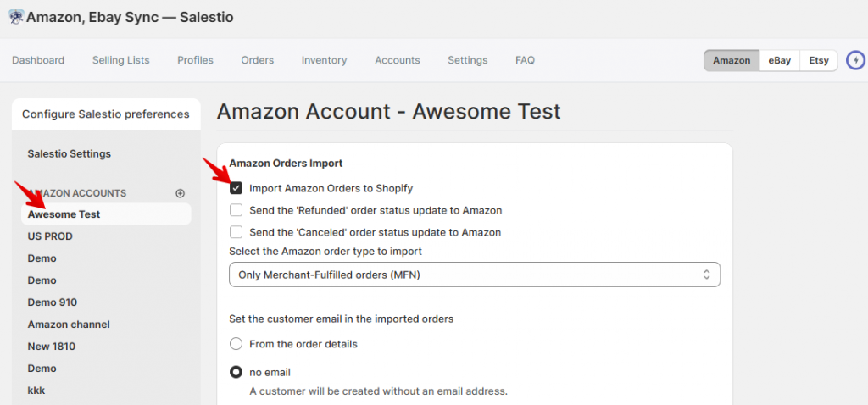This screenshot has height=405, width=868.
Task: Enable 'Refunded' order status update checkbox
Action: pos(236,210)
